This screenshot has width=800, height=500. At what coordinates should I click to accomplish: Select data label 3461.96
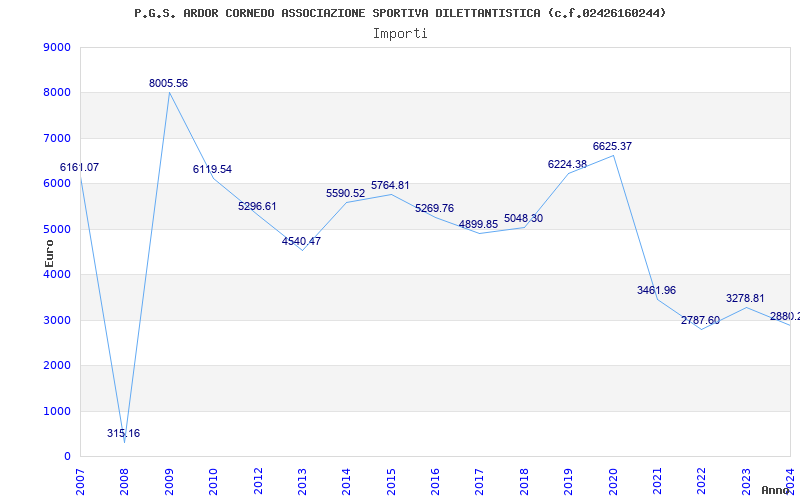(657, 290)
